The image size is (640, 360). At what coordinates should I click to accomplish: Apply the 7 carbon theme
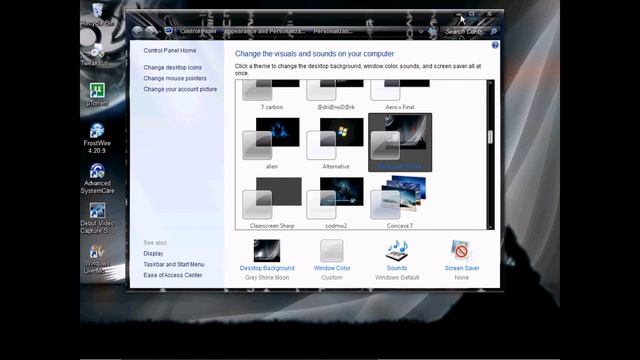[x=271, y=95]
